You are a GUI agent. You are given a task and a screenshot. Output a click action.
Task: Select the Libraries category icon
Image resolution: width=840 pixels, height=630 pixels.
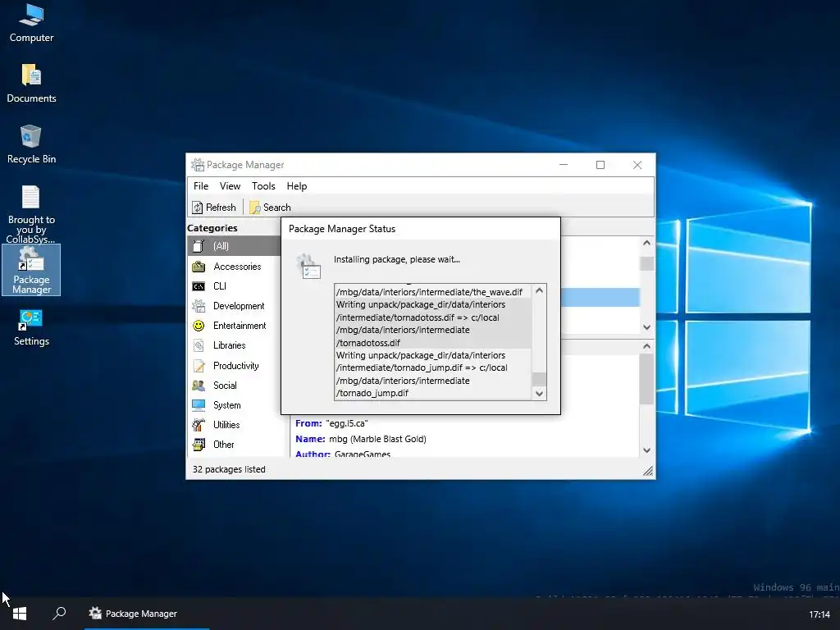[199, 345]
